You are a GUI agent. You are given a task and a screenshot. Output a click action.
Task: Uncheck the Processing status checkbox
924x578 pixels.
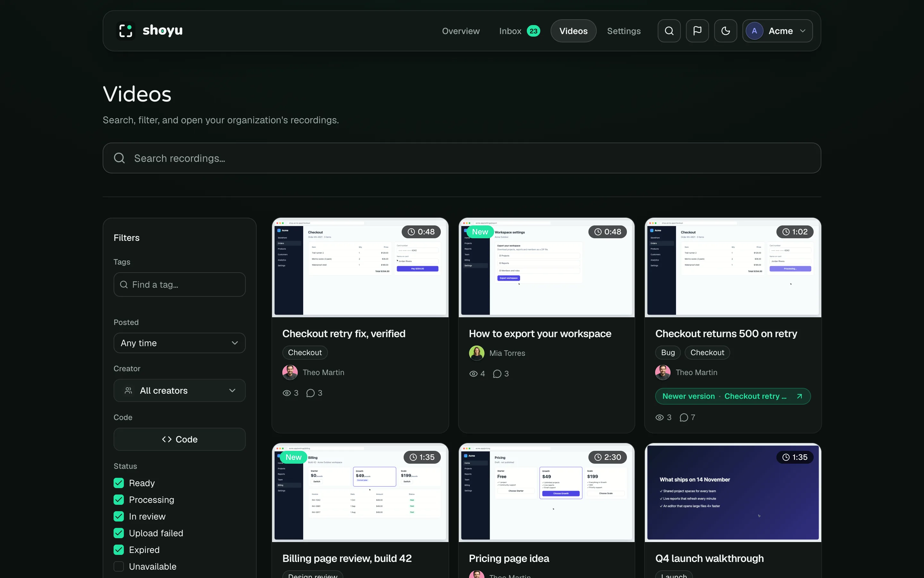point(119,500)
